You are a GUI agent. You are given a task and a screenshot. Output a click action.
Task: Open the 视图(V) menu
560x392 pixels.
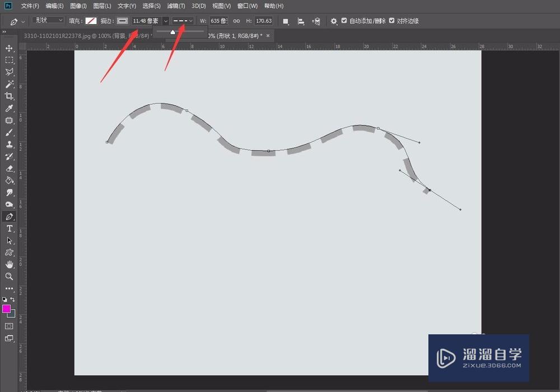click(221, 6)
